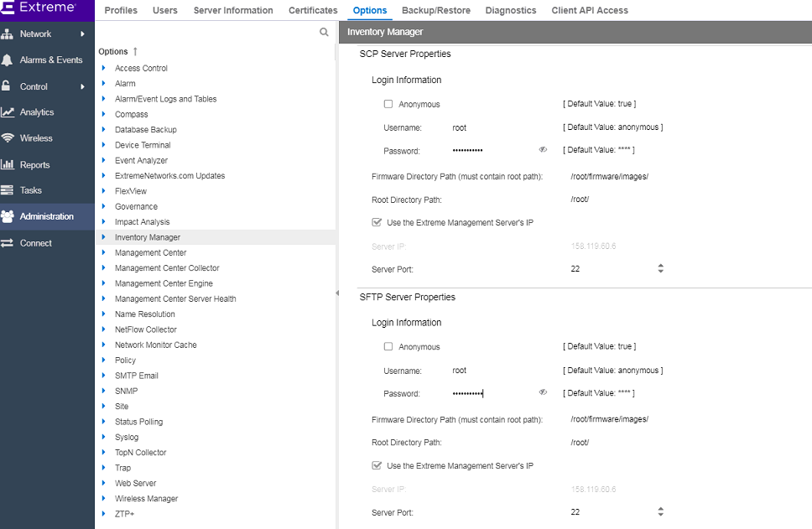Click the Network topology icon in sidebar

8,34
